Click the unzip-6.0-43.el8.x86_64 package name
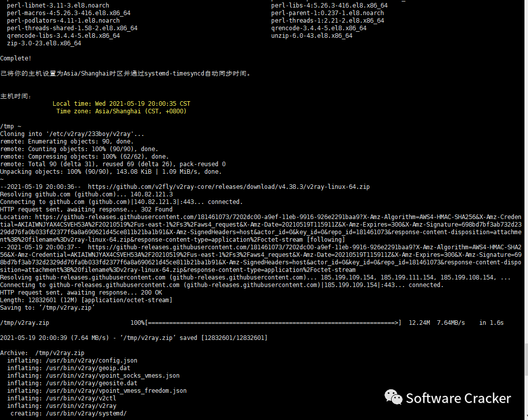 [312, 36]
